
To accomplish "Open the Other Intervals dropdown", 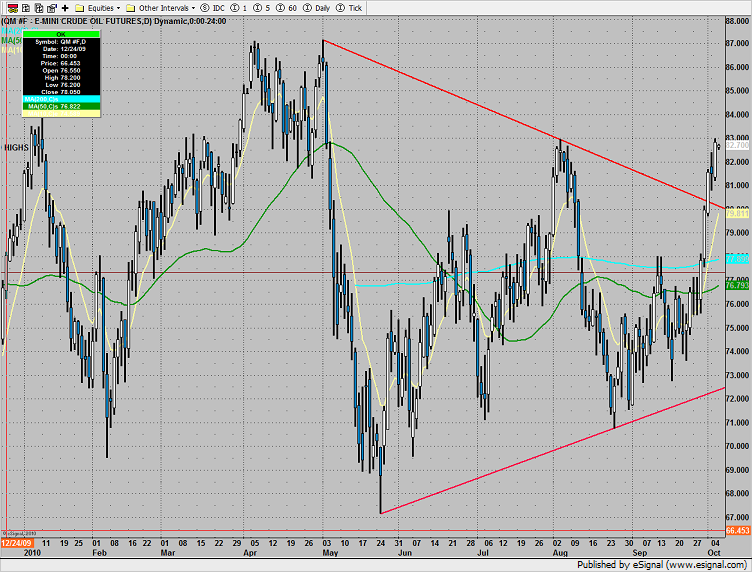I will point(161,8).
